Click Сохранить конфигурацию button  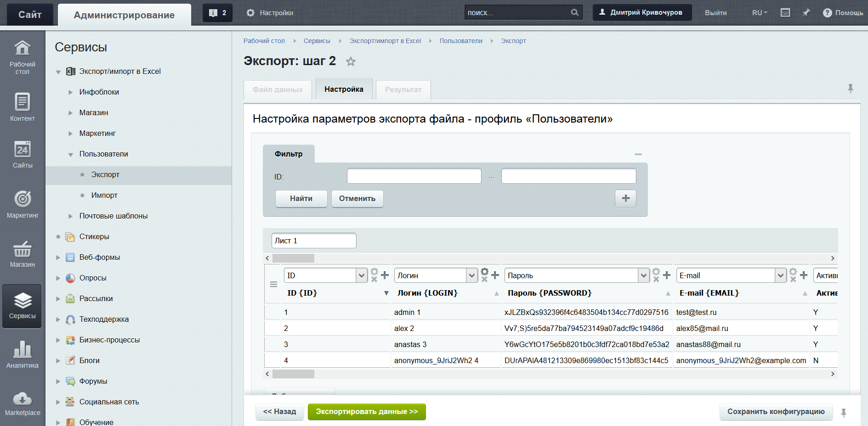(x=776, y=412)
